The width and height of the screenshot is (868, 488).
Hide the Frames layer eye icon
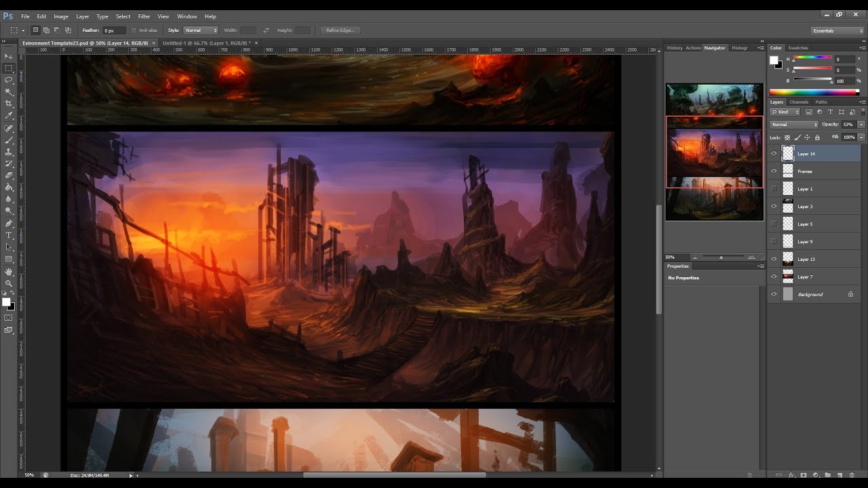coord(774,171)
